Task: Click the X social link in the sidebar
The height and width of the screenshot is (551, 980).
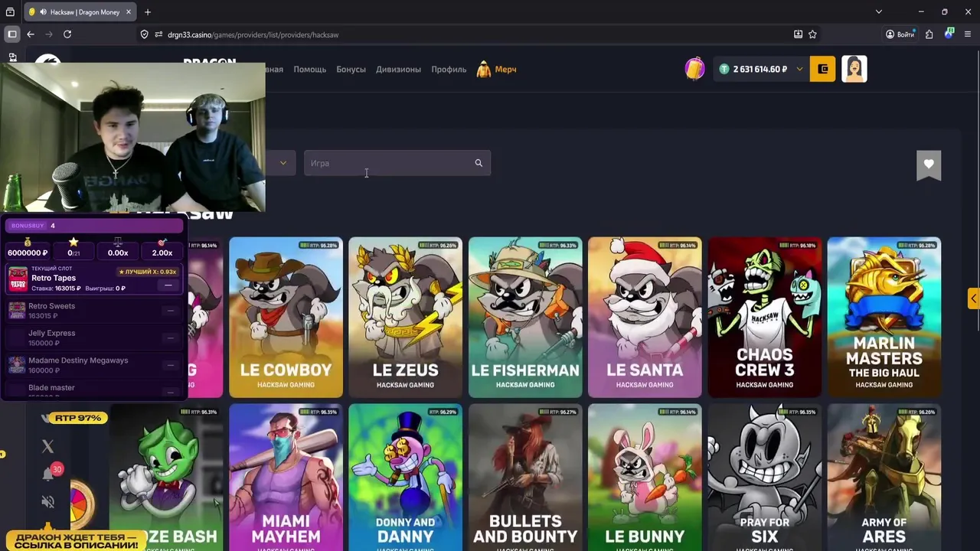Action: pos(47,446)
